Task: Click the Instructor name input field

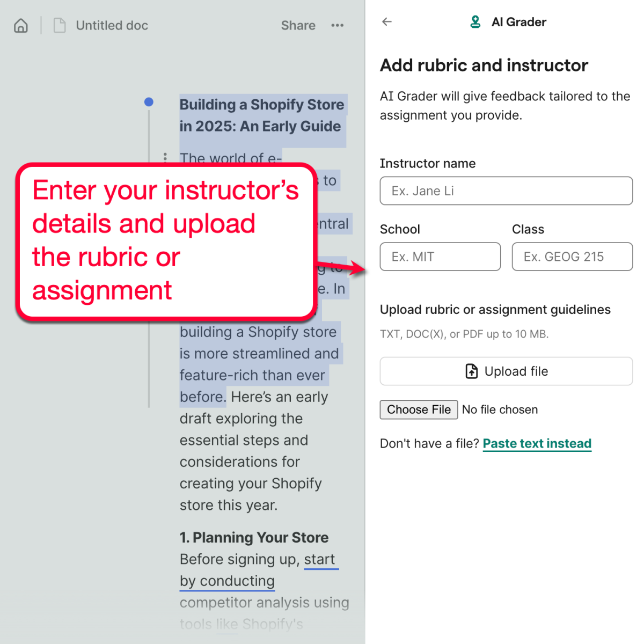Action: point(506,191)
